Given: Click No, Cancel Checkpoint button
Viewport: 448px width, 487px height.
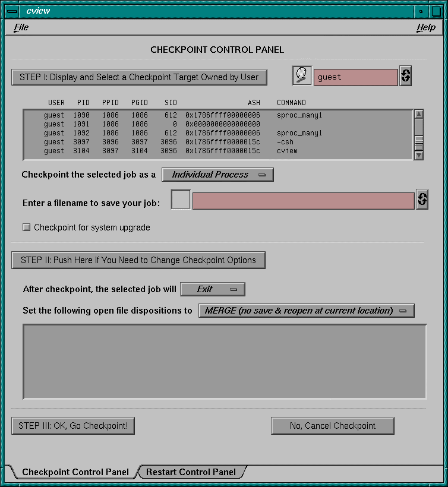Looking at the screenshot, I should click(x=332, y=426).
